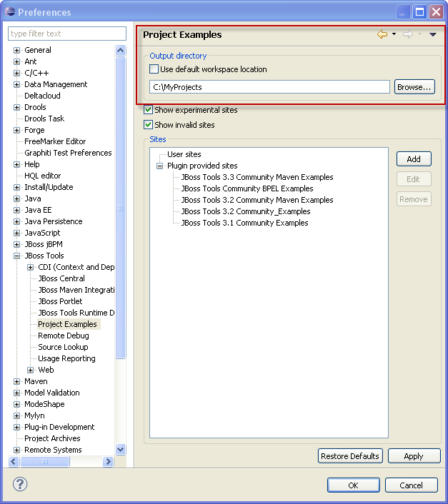Viewport: 448px width, 504px height.
Task: Click the type filter text field
Action: tap(67, 34)
